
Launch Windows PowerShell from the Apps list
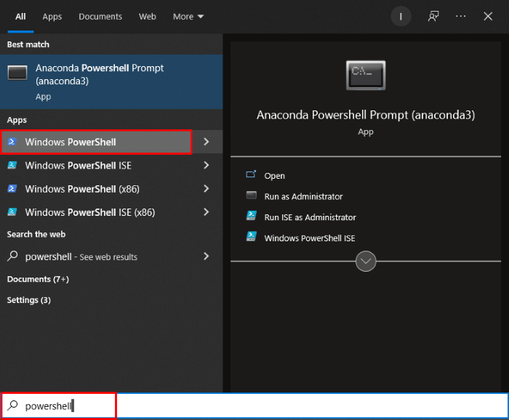(x=97, y=142)
